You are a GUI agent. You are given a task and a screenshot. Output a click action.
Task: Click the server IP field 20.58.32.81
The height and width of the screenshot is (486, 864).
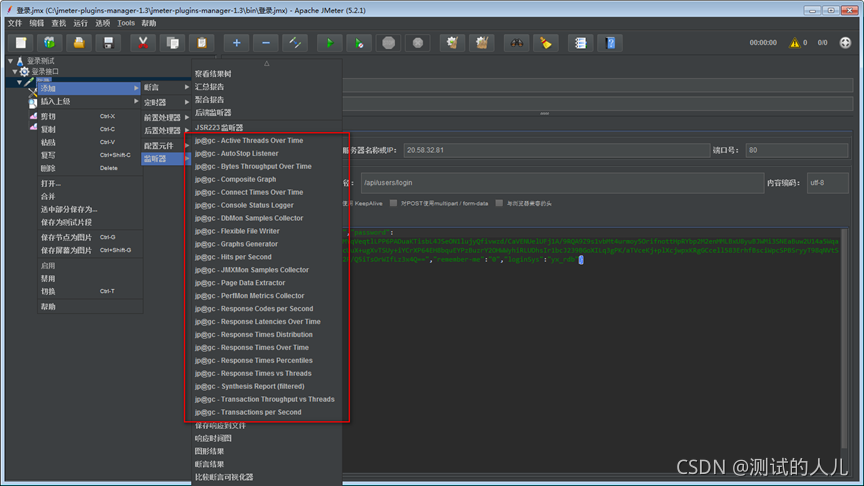coord(557,150)
